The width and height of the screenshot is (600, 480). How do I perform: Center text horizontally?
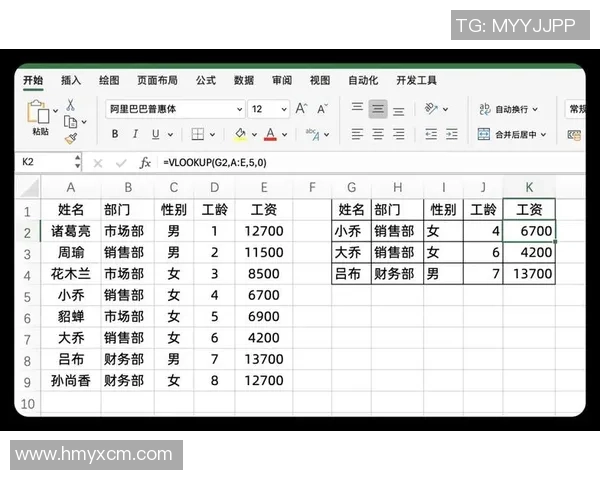tap(378, 134)
